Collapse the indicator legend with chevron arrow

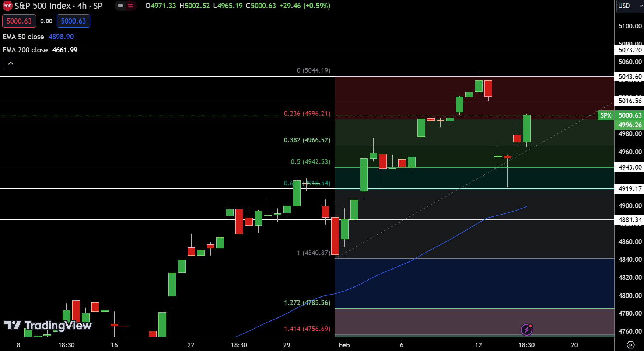11,63
